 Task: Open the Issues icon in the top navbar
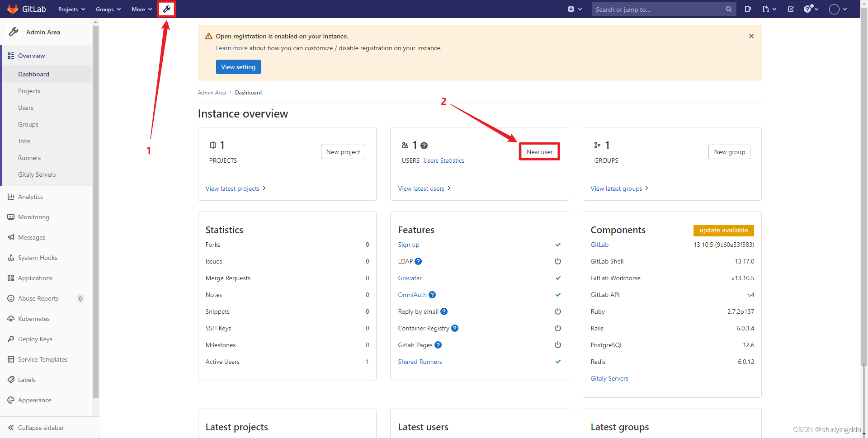(x=748, y=9)
